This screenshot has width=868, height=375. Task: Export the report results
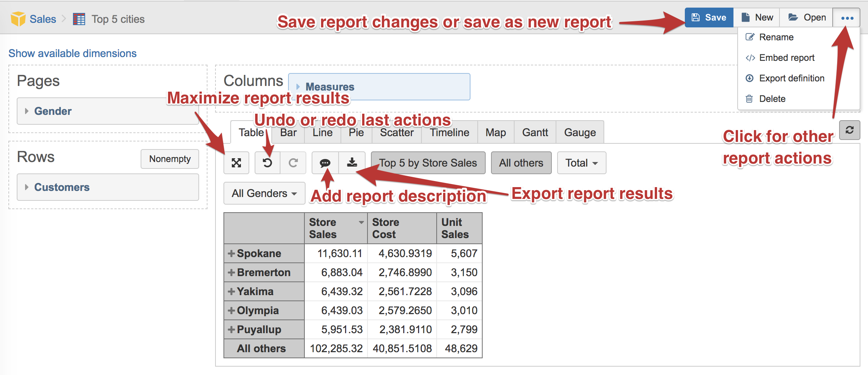[x=352, y=163]
